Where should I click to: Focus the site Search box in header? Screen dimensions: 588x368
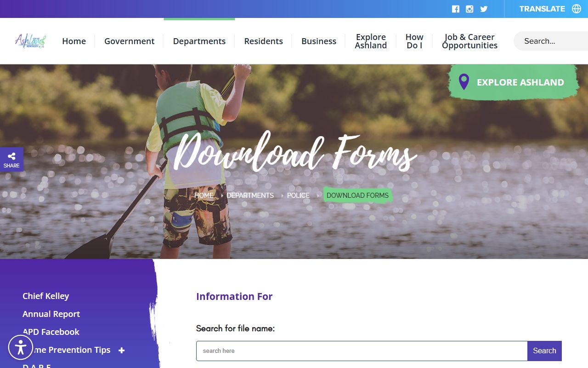tap(551, 41)
